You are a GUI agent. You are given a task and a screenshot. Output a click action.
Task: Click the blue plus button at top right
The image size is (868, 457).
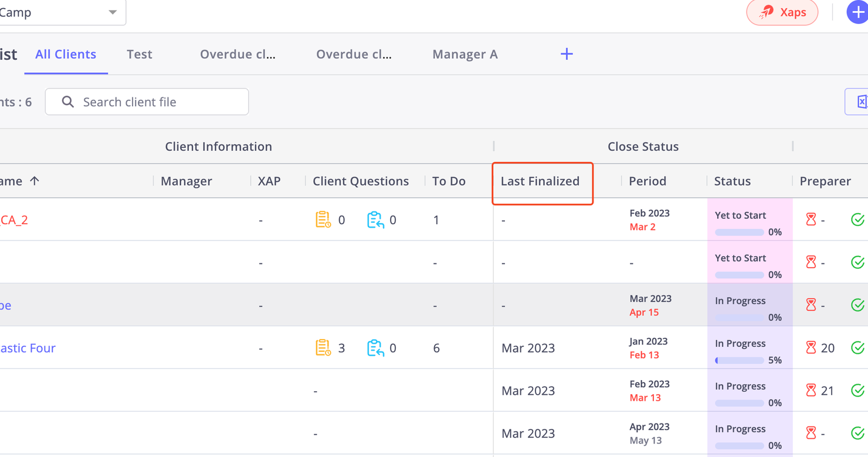[857, 12]
